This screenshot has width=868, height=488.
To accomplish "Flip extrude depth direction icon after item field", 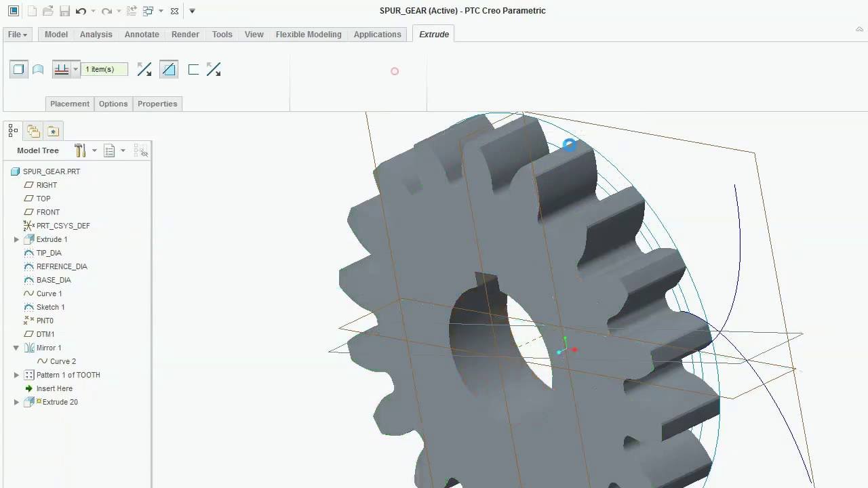I will click(144, 69).
